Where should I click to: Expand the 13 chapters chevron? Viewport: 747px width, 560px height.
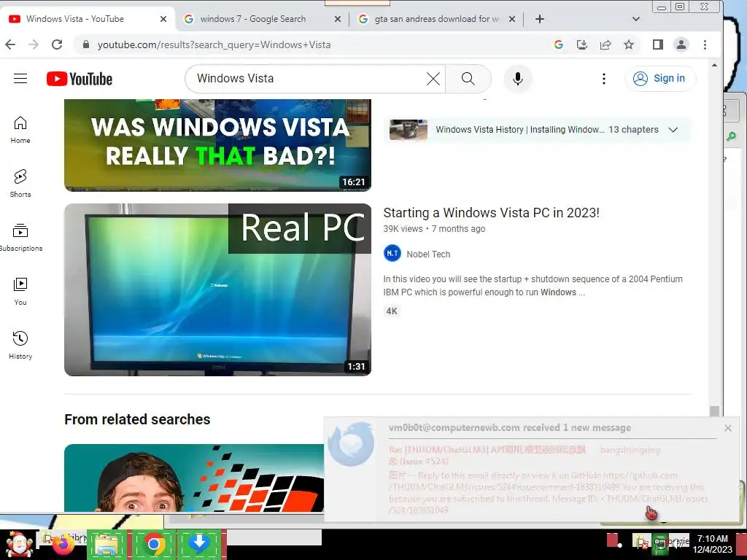[x=673, y=130]
